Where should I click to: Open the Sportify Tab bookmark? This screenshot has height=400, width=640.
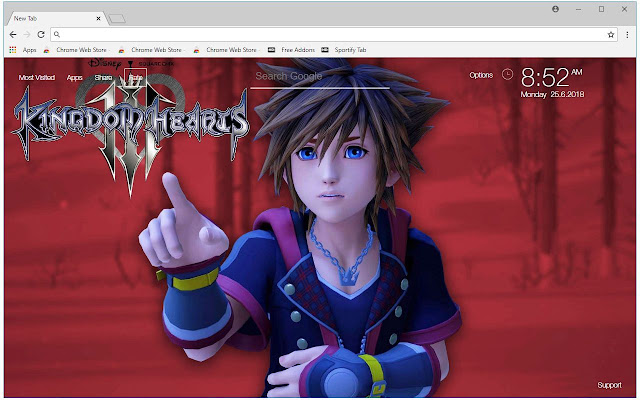[344, 50]
